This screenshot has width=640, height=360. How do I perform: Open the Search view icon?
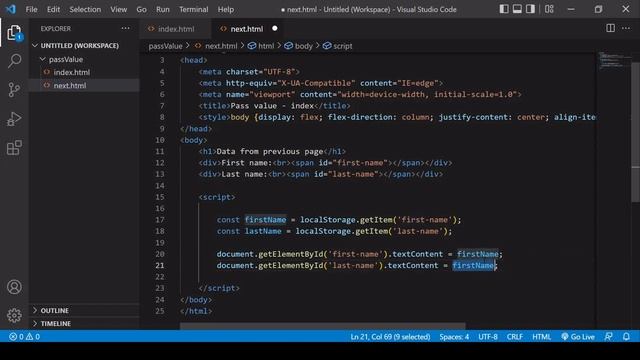pyautogui.click(x=14, y=61)
